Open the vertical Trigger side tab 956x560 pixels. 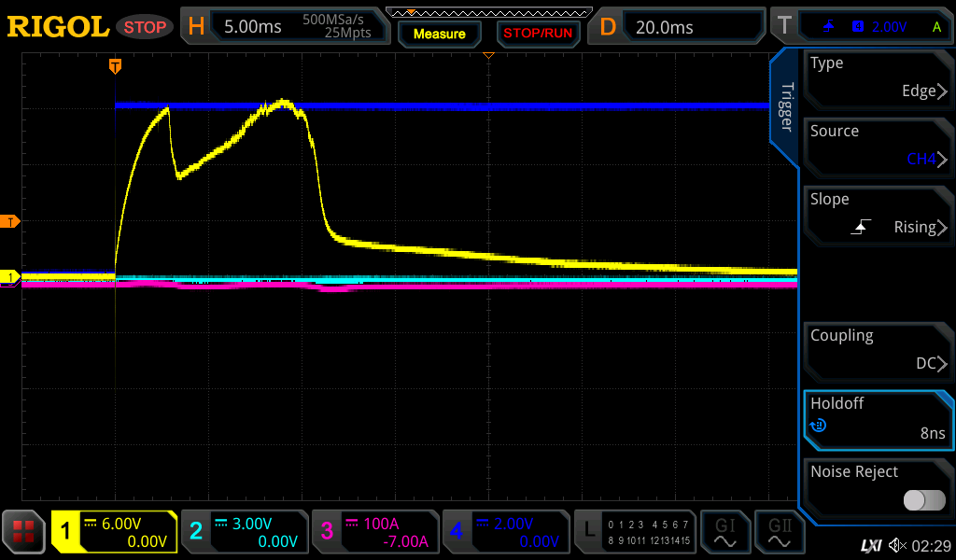pyautogui.click(x=786, y=107)
